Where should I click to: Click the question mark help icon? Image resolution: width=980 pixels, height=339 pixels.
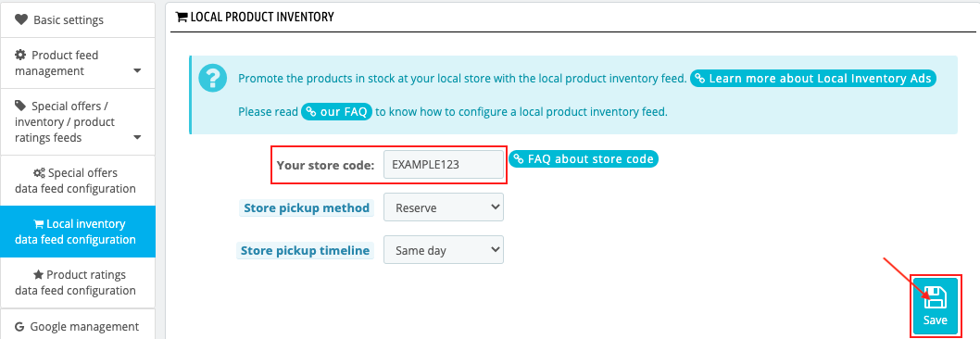click(x=212, y=79)
